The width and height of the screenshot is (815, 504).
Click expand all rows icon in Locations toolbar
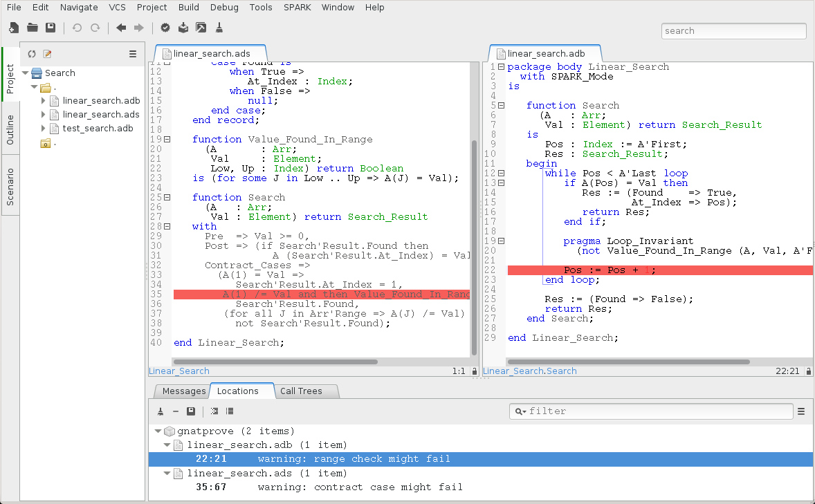coord(214,411)
